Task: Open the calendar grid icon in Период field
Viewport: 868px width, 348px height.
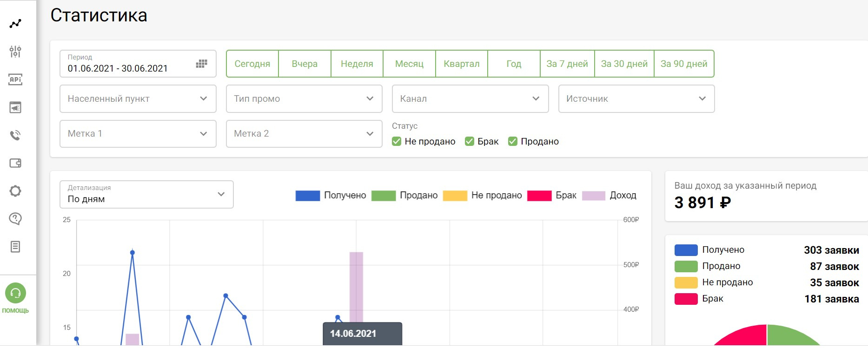Action: pos(201,64)
